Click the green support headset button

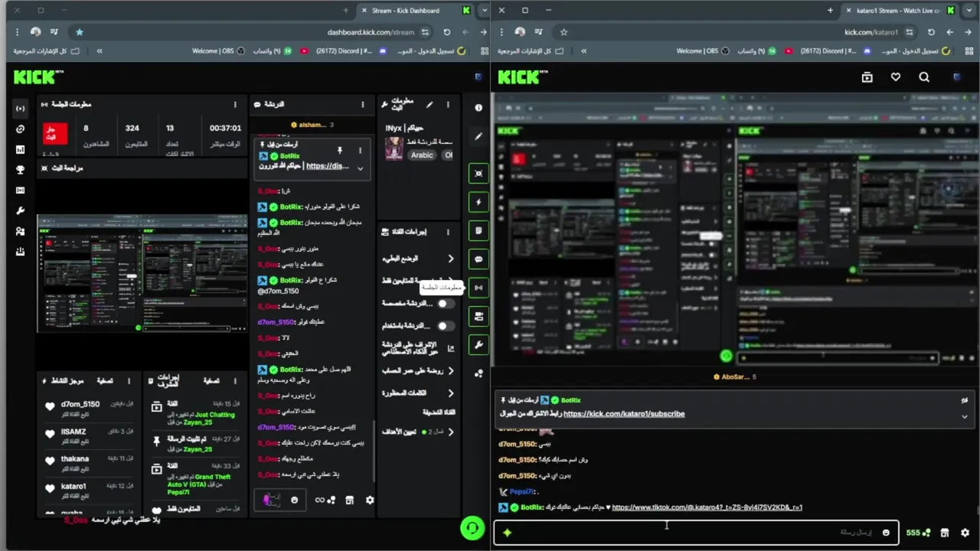[472, 528]
